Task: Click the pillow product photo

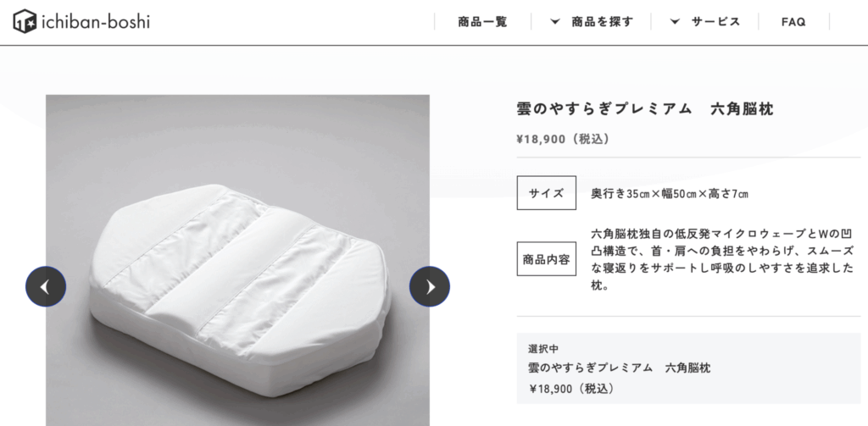Action: pos(237,260)
